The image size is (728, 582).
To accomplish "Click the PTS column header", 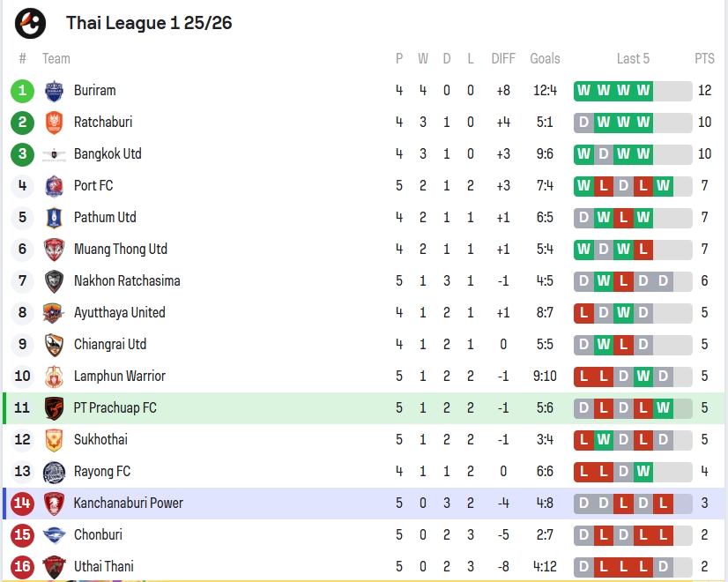I will (704, 58).
